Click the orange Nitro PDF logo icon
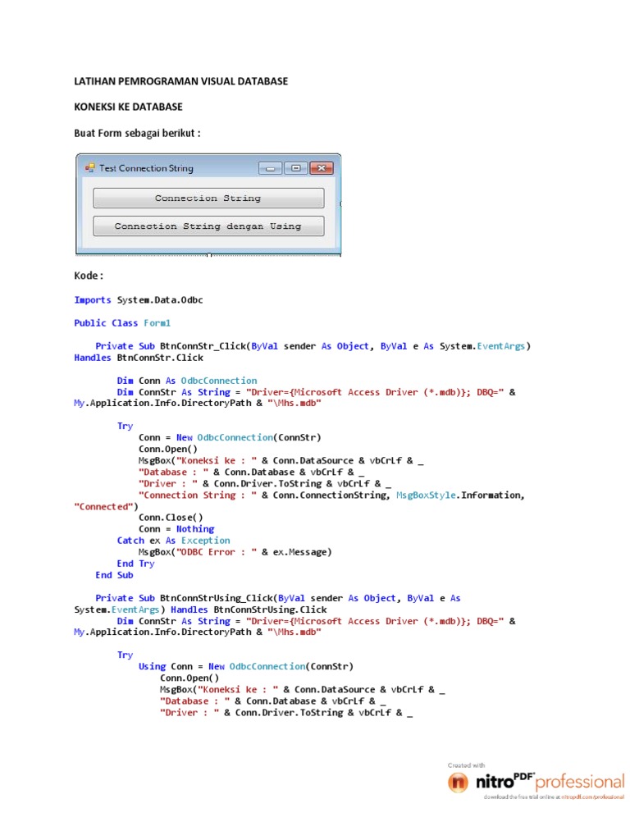Image resolution: width=630 pixels, height=840 pixels. coord(458,783)
